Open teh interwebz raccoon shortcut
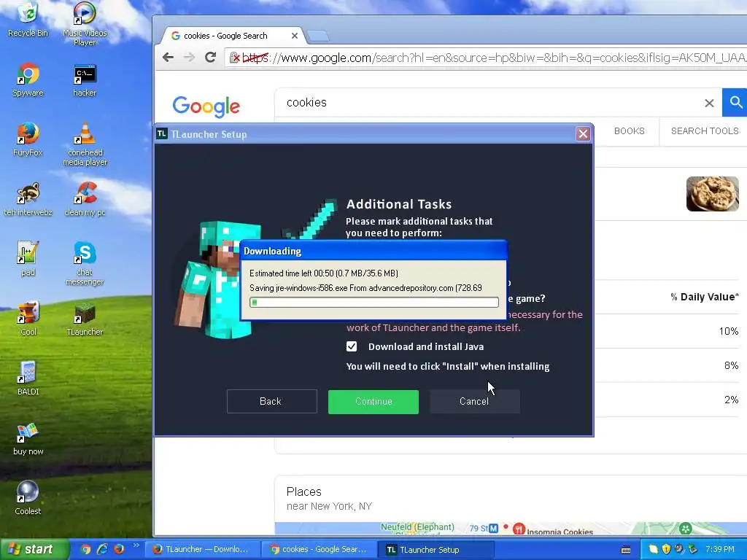Viewport: 747px width, 560px height. click(28, 200)
